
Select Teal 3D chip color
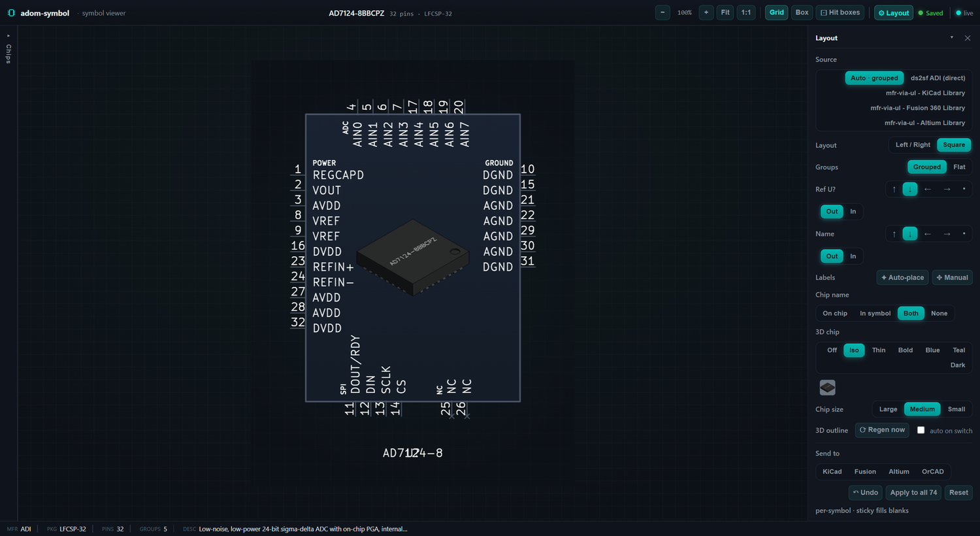click(958, 350)
